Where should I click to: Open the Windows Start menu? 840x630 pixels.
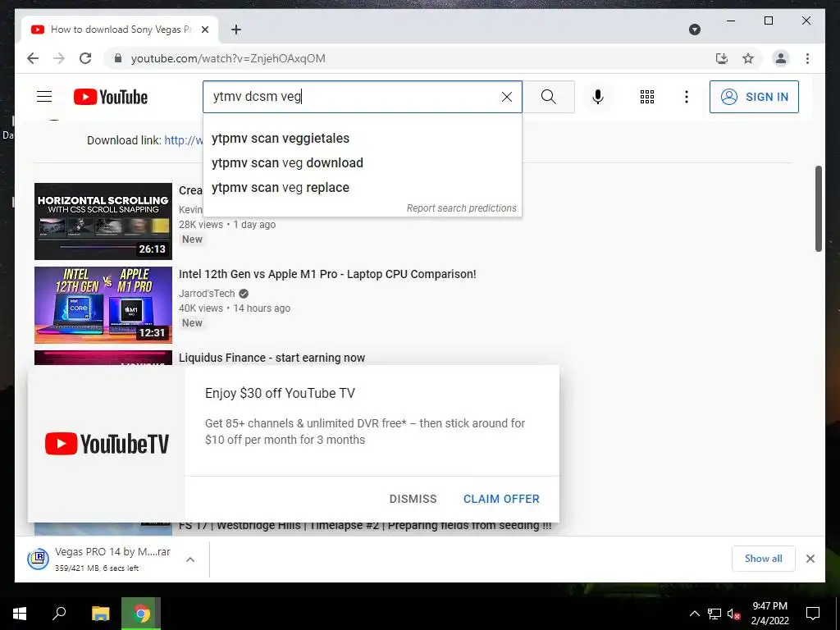pos(20,614)
